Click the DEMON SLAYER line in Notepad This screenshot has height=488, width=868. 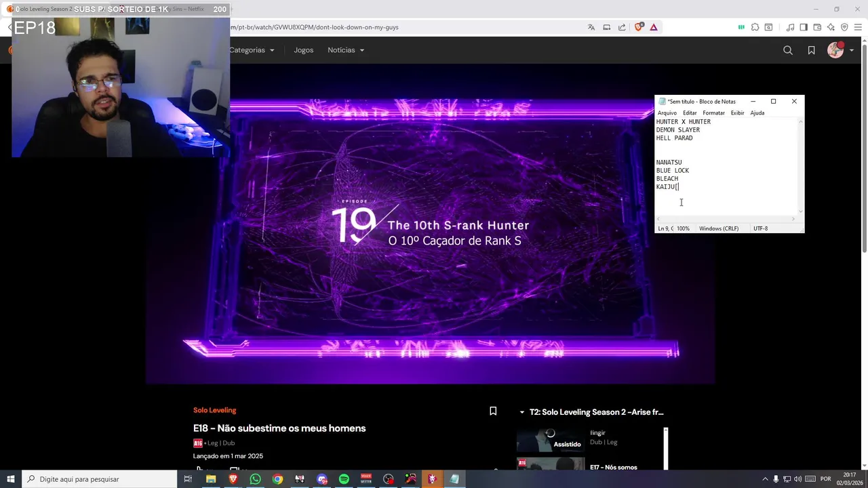coord(678,130)
